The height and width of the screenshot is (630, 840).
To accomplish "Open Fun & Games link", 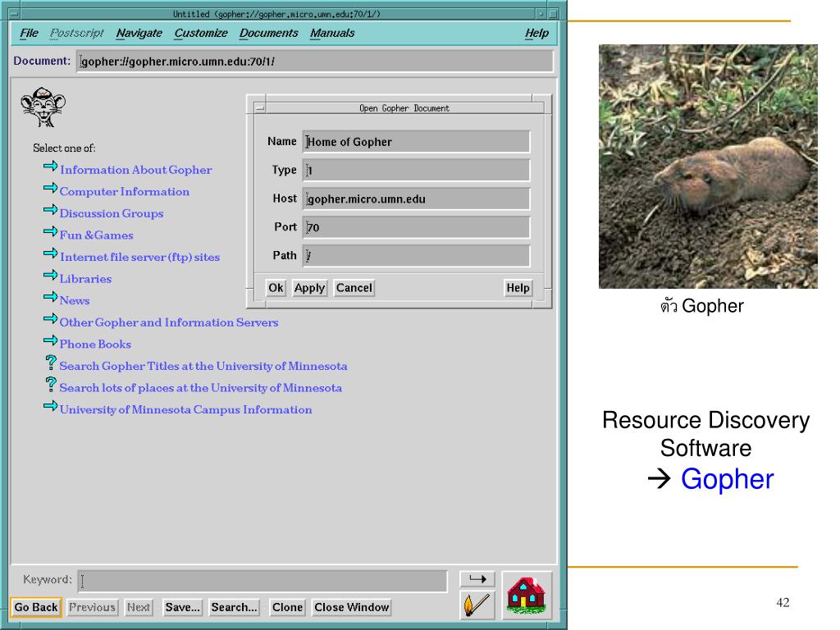I will click(x=97, y=235).
